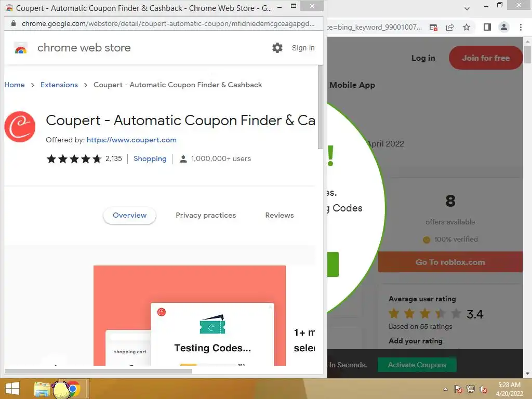Click Log in on background page
Screen dimensions: 532x399
[x=423, y=58]
